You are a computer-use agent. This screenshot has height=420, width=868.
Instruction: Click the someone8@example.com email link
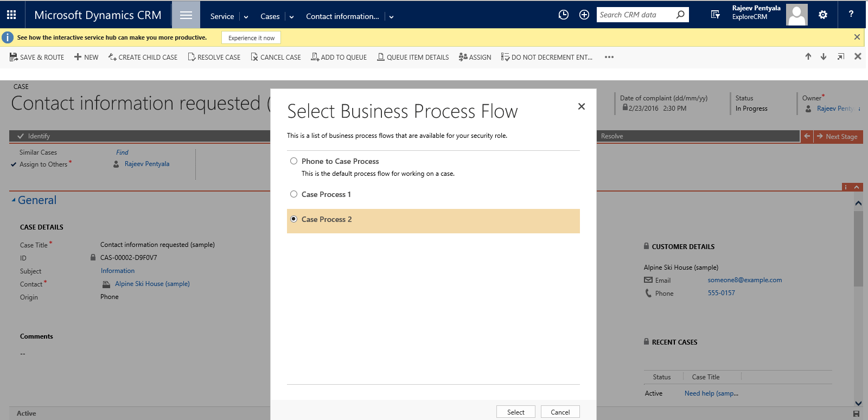(745, 280)
